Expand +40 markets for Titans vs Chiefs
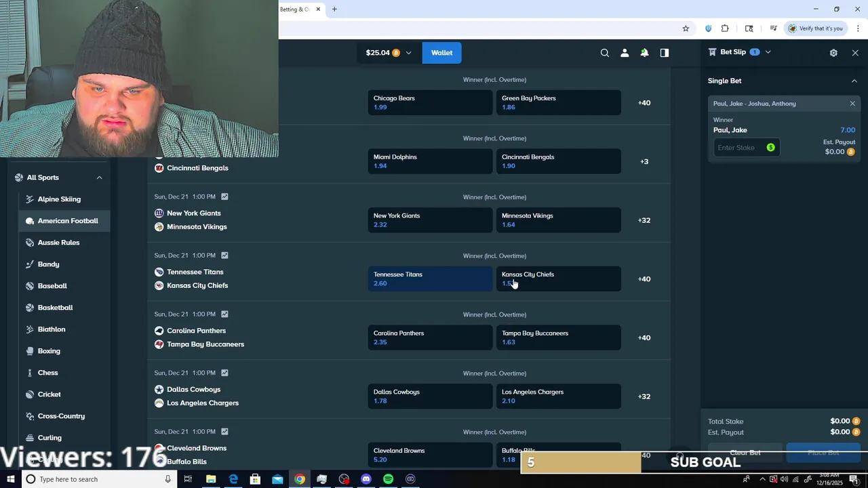868x488 pixels. [644, 279]
